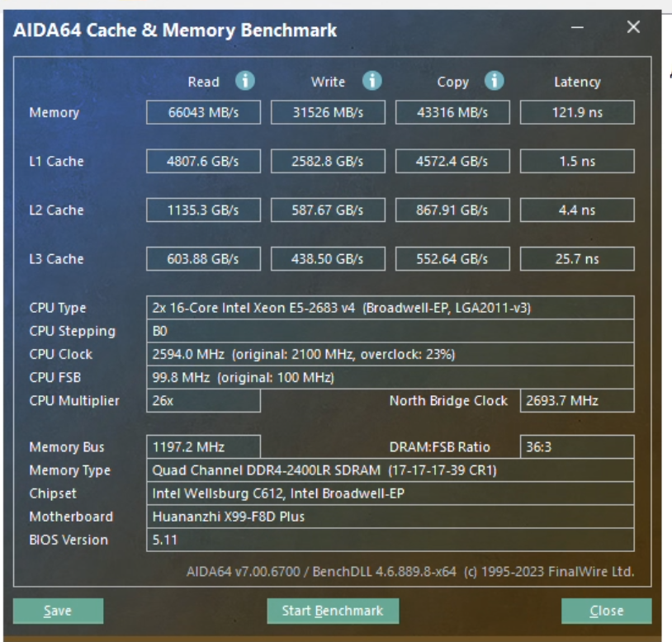This screenshot has width=672, height=642.
Task: Click the AIDA64 version footer text
Action: tap(410, 571)
